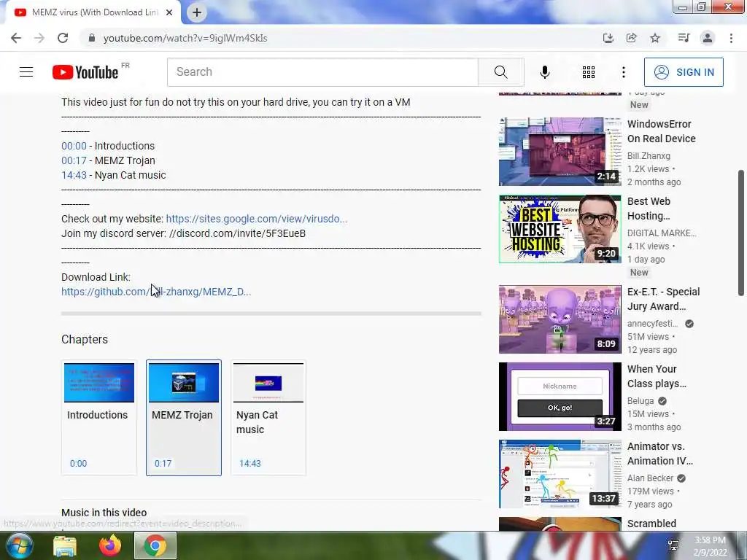Click the title 'Animator vs. Animation IV…'
Viewport: 747px width, 560px height.
(660, 454)
